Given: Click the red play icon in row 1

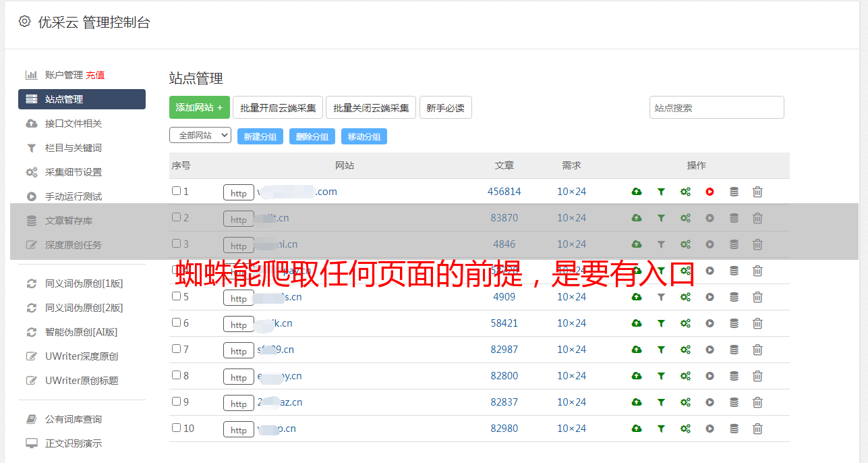Looking at the screenshot, I should click(x=710, y=192).
